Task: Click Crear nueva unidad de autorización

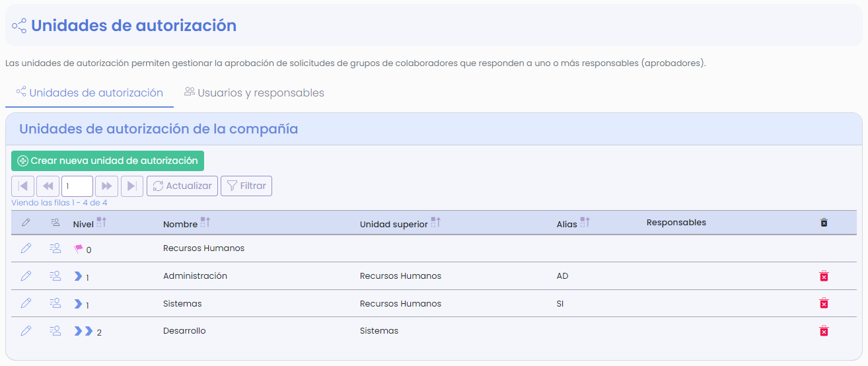Action: coord(108,161)
